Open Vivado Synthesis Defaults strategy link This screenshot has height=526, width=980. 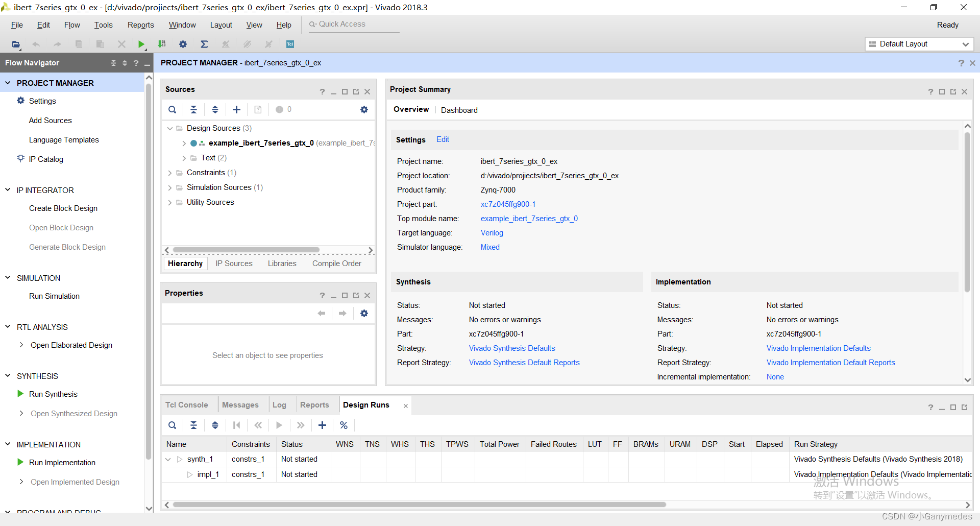click(x=512, y=348)
